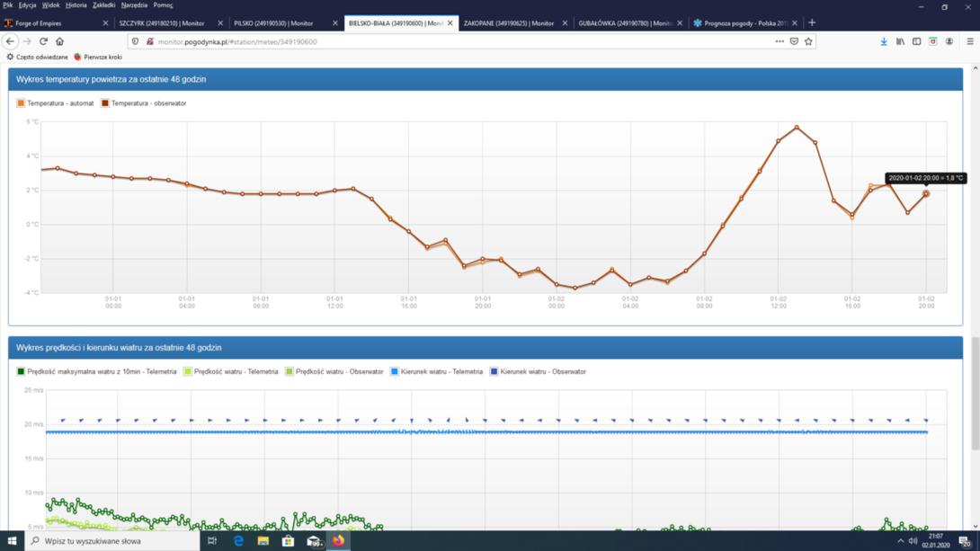Close the Forge of Empires tab
980x551 pixels.
pos(105,23)
